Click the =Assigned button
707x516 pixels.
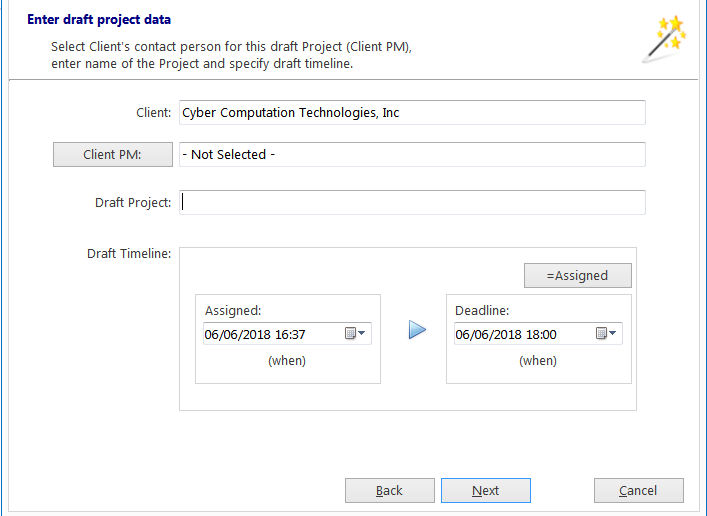click(x=578, y=276)
